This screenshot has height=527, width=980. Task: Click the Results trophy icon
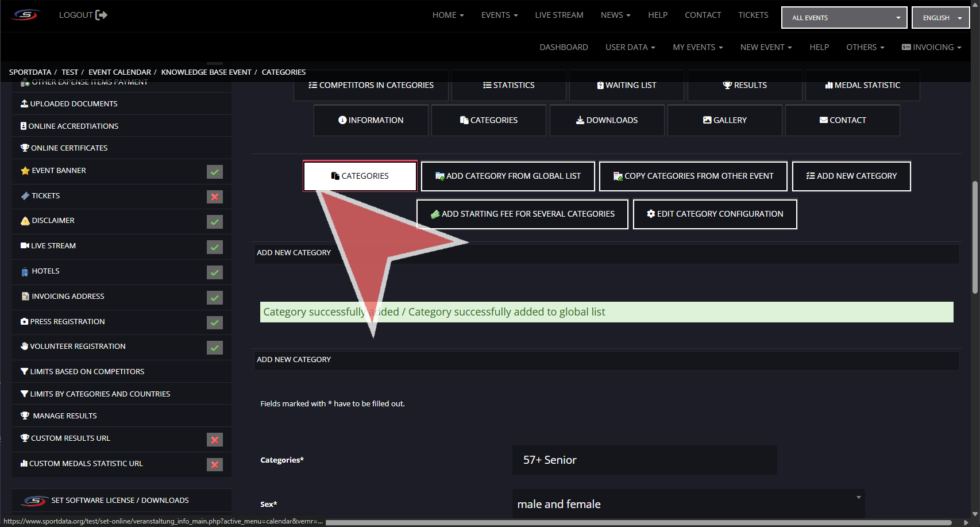coord(727,86)
